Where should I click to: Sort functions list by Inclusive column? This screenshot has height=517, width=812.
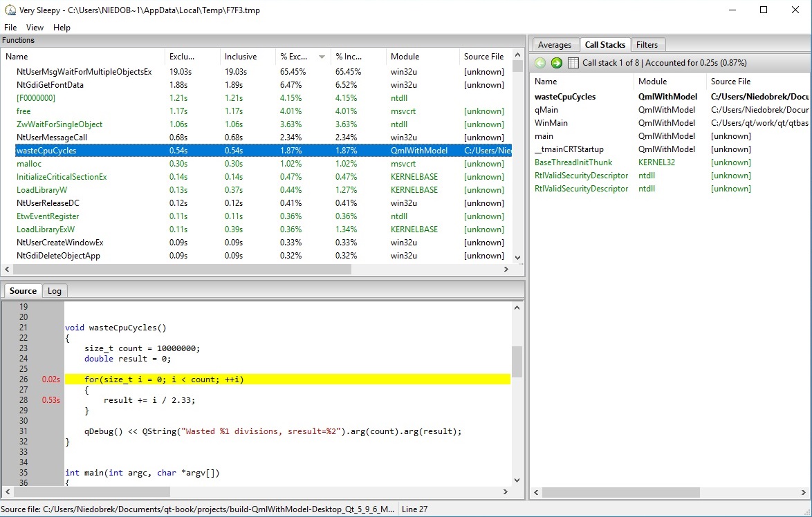coord(241,57)
